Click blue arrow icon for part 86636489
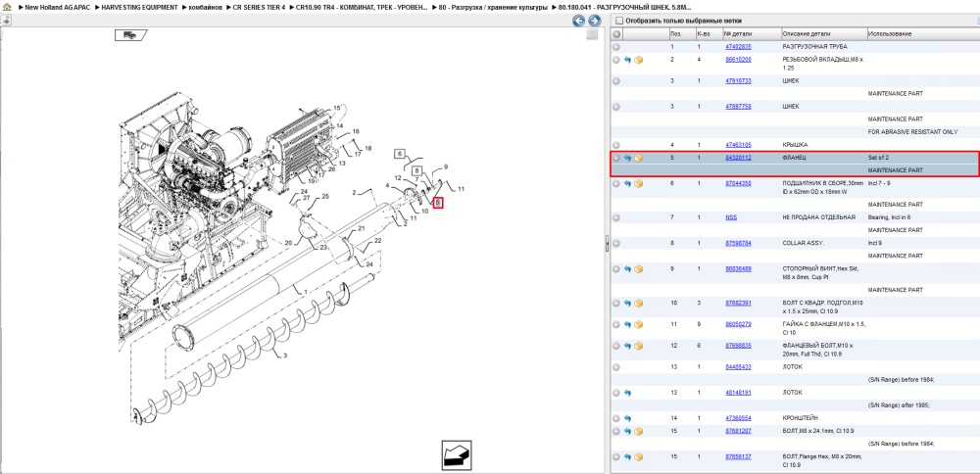This screenshot has width=980, height=474. (627, 269)
